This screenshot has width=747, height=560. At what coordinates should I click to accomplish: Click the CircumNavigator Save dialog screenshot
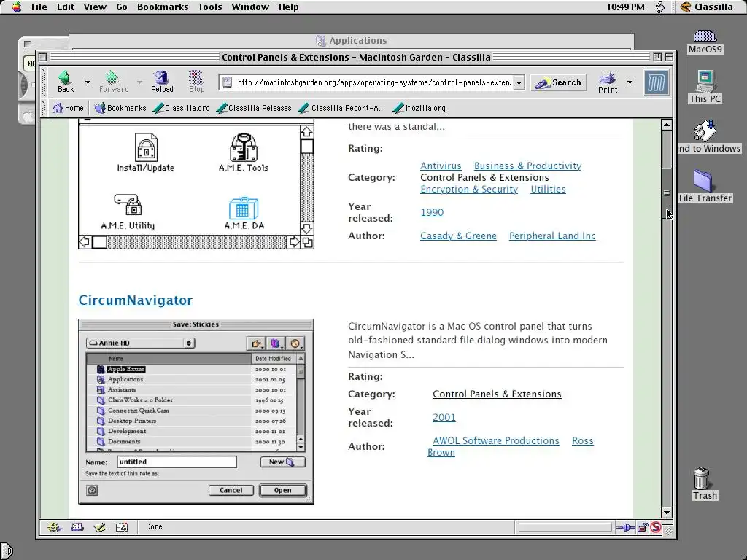(196, 411)
